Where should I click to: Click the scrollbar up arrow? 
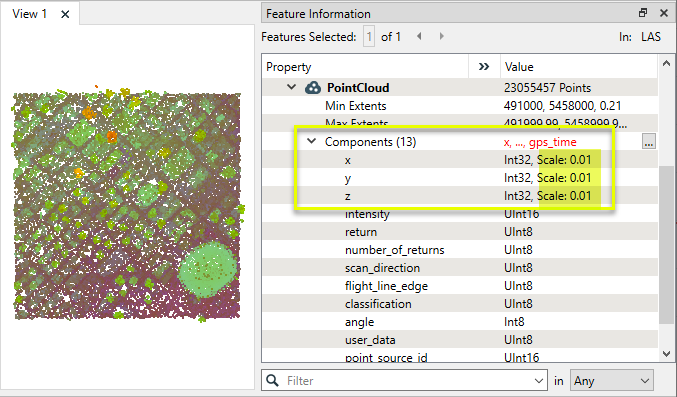coord(666,64)
